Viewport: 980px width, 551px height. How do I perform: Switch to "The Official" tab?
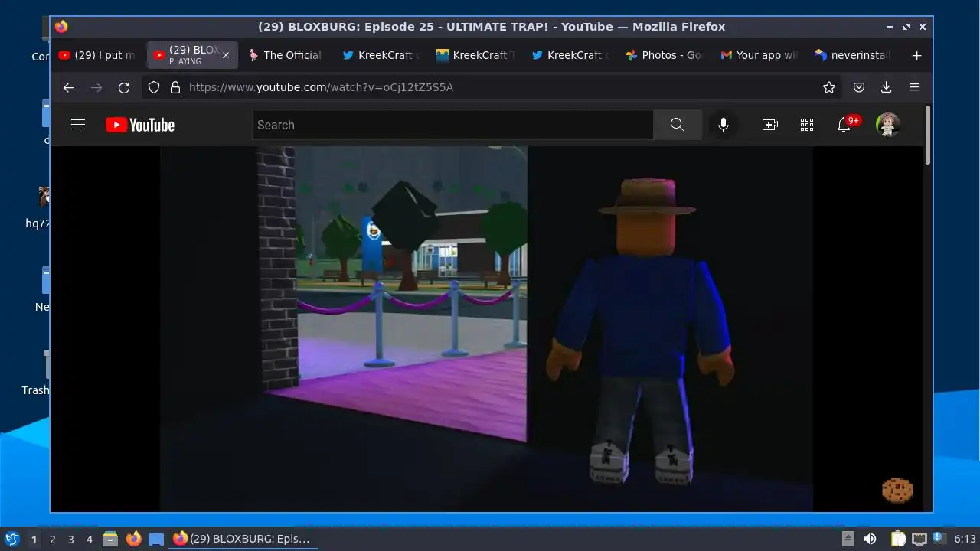click(x=285, y=55)
